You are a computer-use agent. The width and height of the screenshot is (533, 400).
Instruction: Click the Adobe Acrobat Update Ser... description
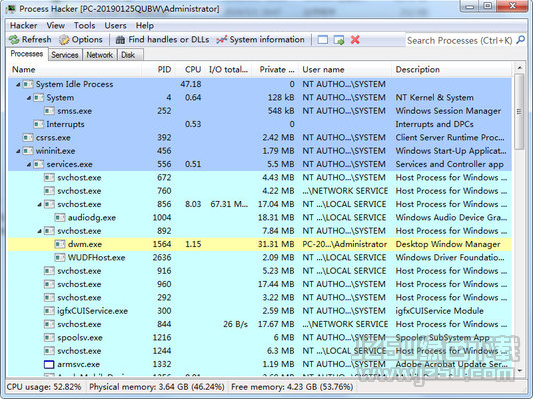coord(451,364)
